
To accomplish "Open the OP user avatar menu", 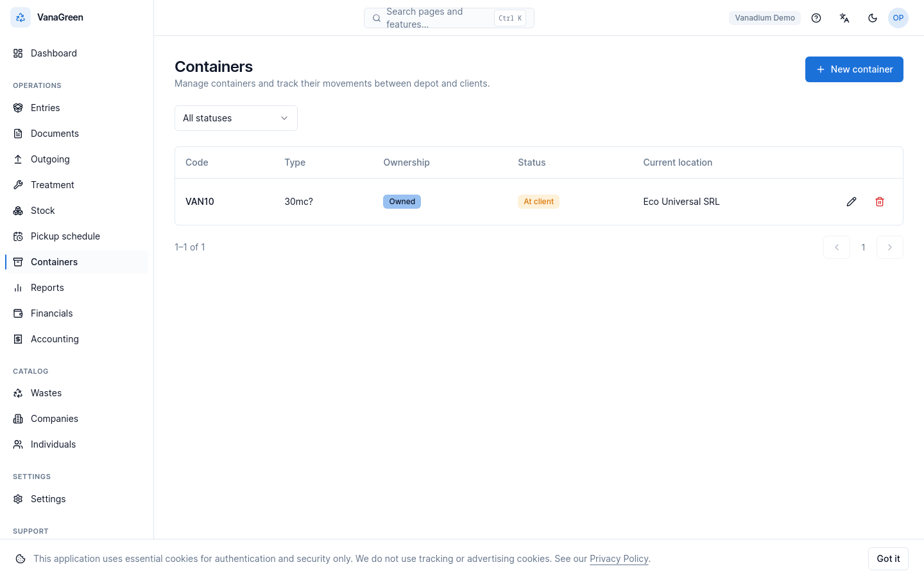I will pyautogui.click(x=898, y=18).
